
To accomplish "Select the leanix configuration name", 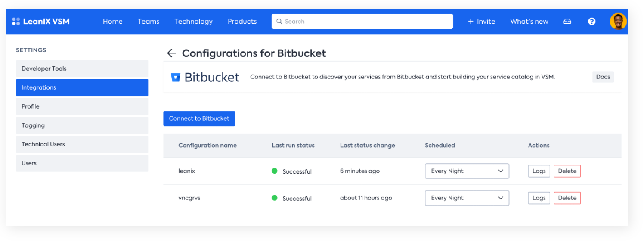I will 187,171.
